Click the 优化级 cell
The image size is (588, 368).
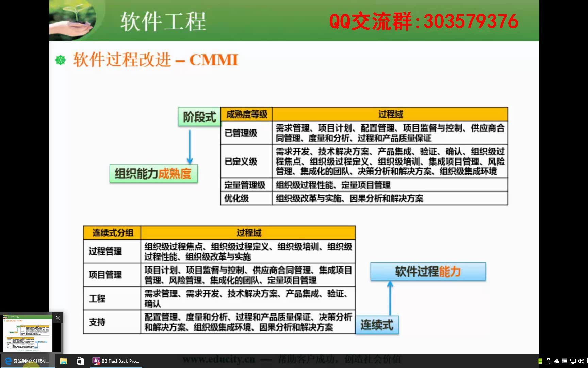click(x=247, y=198)
